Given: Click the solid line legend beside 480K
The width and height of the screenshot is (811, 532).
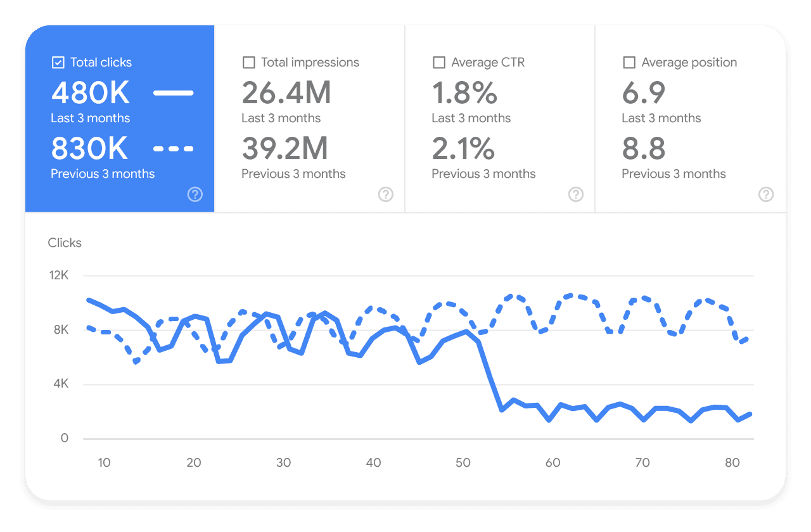Looking at the screenshot, I should 174,92.
